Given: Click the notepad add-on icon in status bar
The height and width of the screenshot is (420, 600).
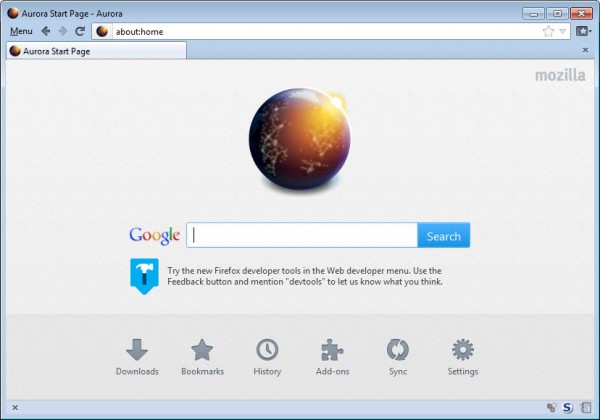Looking at the screenshot, I should (586, 407).
